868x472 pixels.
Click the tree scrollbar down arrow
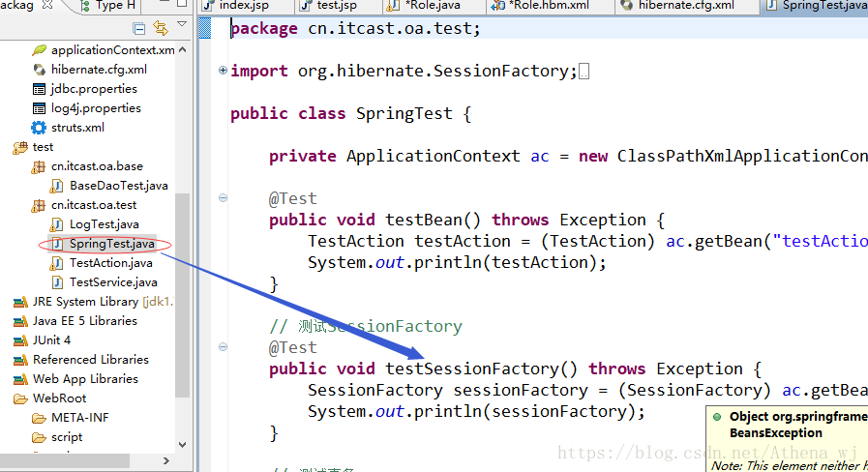coord(182,444)
